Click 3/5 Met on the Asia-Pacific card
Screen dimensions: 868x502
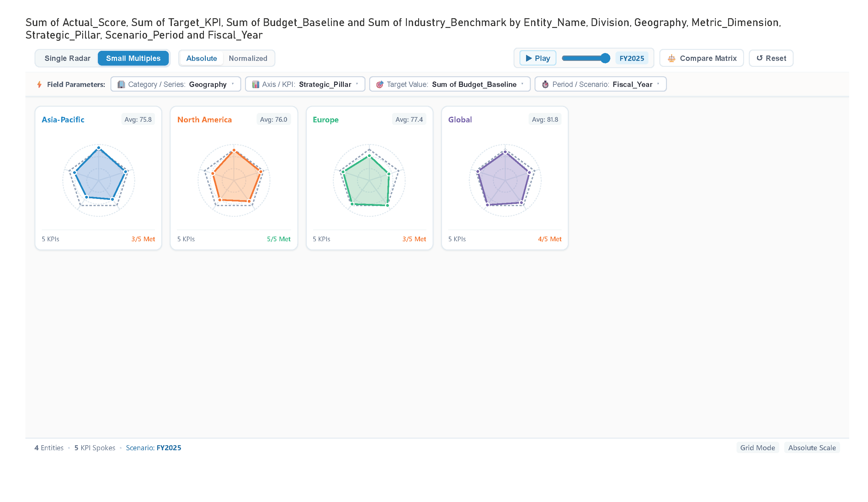tap(143, 239)
